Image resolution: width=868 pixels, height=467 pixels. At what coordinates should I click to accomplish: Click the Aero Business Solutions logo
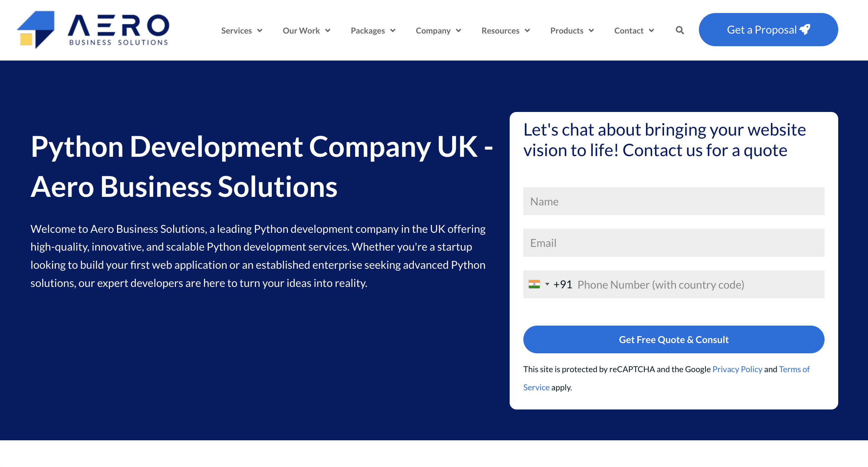[x=93, y=30]
